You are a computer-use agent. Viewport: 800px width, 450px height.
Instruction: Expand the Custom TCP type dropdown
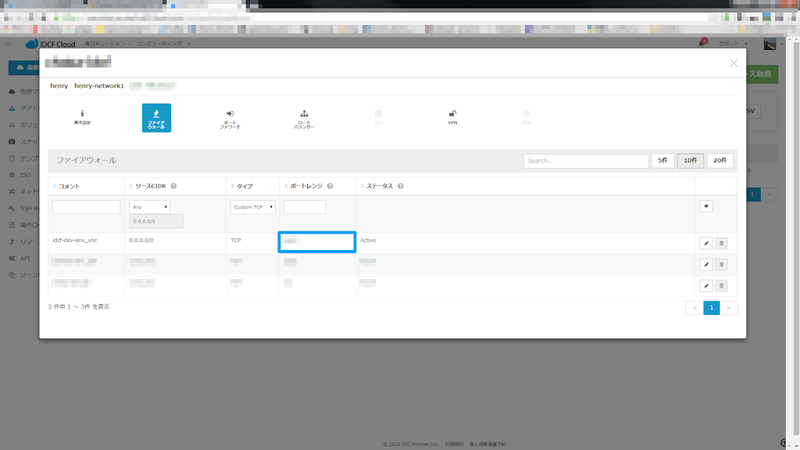coord(253,206)
